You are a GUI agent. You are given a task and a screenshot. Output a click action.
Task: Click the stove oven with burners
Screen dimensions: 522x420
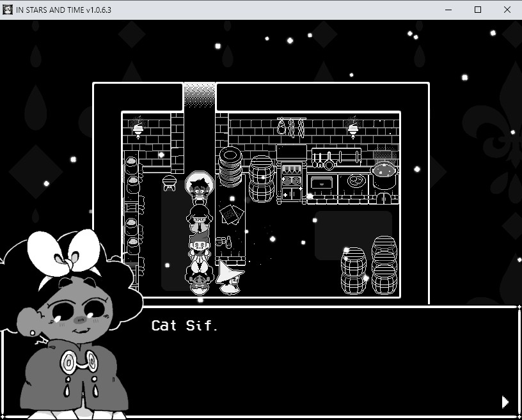(292, 174)
